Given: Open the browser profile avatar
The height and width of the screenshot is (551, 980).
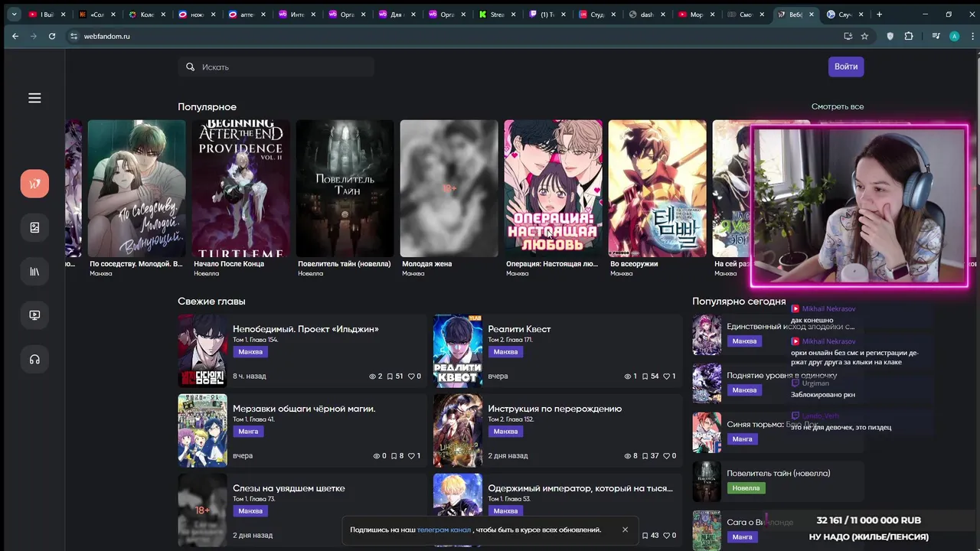Looking at the screenshot, I should (954, 36).
